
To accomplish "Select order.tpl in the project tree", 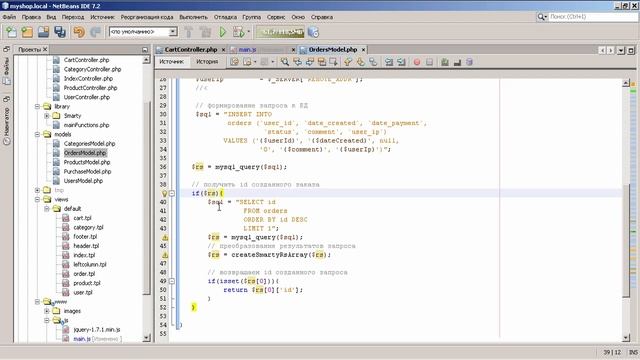I will point(84,274).
